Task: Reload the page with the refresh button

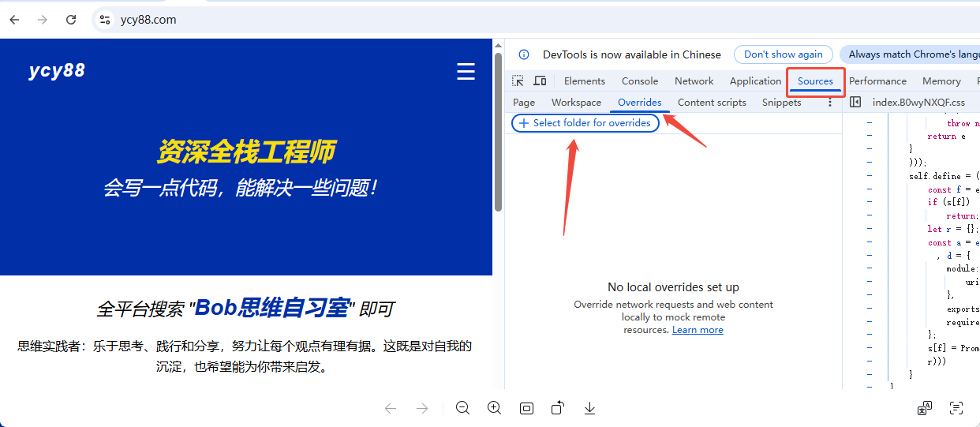Action: 71,20
